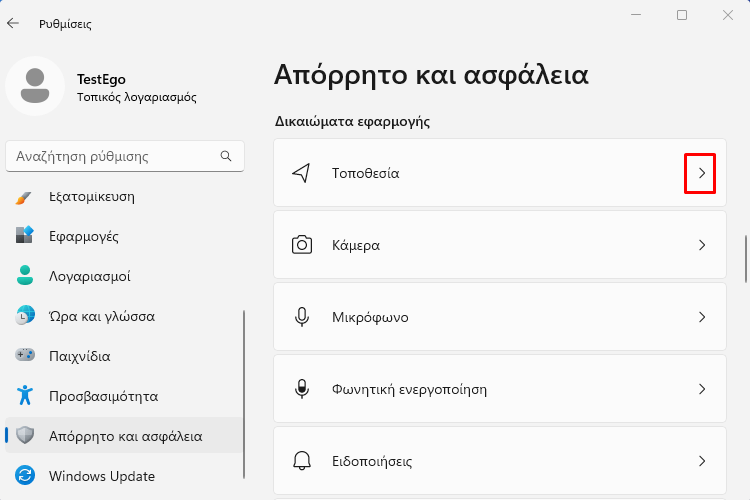Click the Ειδοποιήσεις bell icon

[x=302, y=461]
